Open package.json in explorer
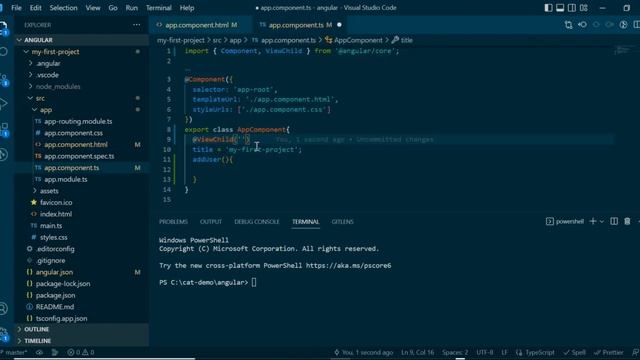640x360 pixels. (x=55, y=295)
